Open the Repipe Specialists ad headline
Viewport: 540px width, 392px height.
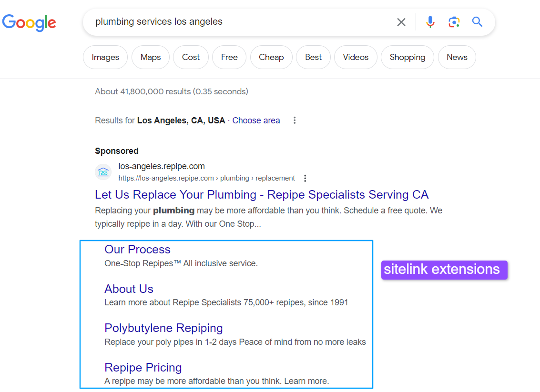click(261, 194)
